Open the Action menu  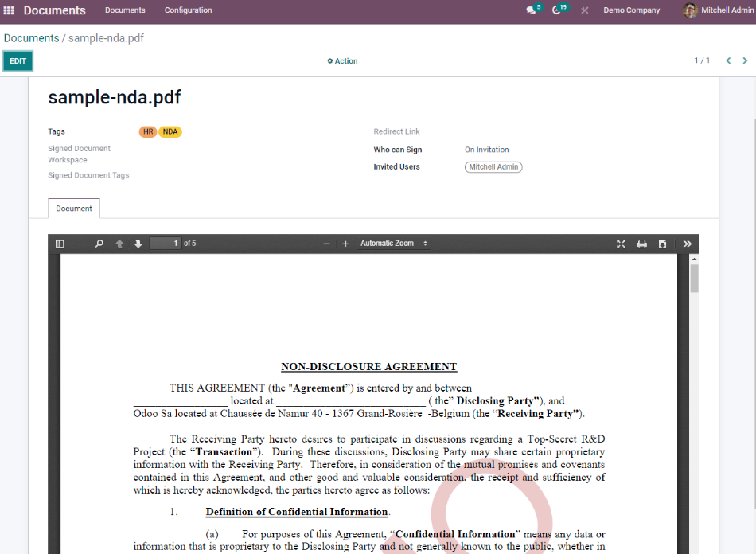pyautogui.click(x=342, y=60)
